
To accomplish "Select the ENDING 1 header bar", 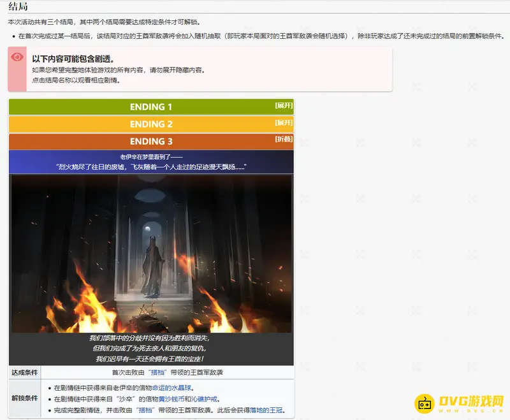I will (152, 106).
